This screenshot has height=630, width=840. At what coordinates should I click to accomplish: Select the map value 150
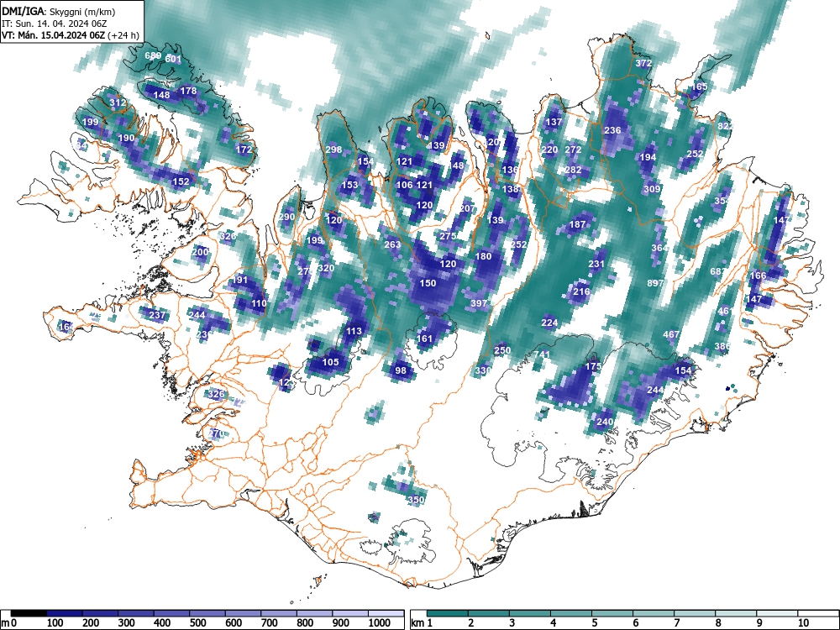[x=428, y=283]
